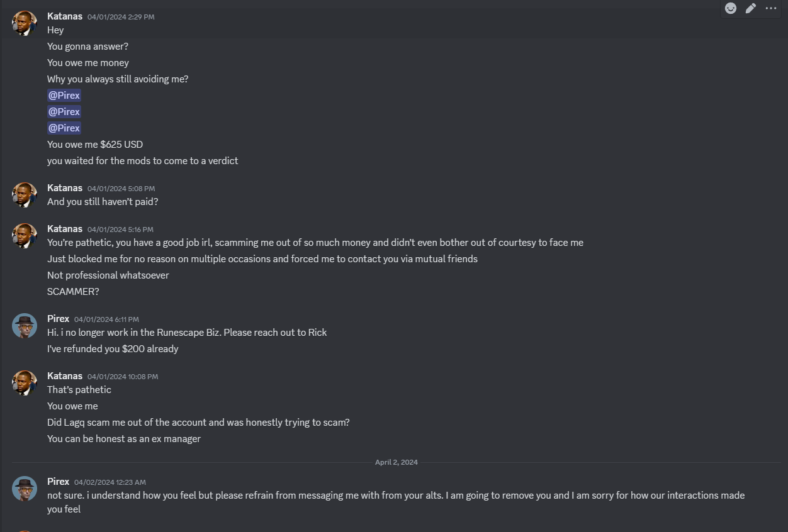Click the Katanas username at 10:08 PM
The height and width of the screenshot is (532, 788).
coord(64,376)
